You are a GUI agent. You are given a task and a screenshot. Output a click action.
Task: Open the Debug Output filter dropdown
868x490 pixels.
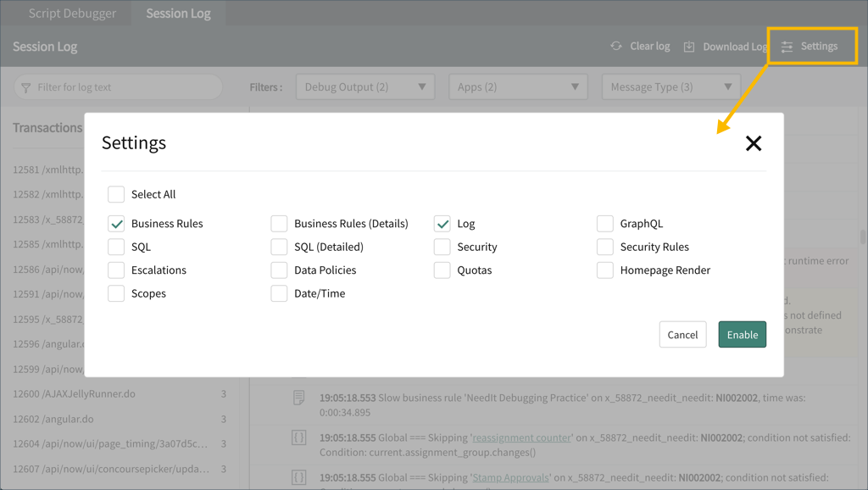[364, 86]
